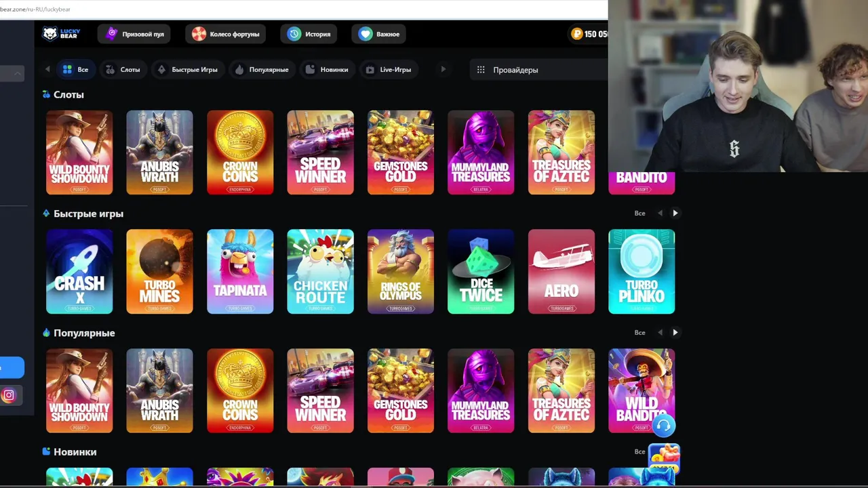
Task: Click next arrow in Быстрые игры section
Action: click(675, 213)
